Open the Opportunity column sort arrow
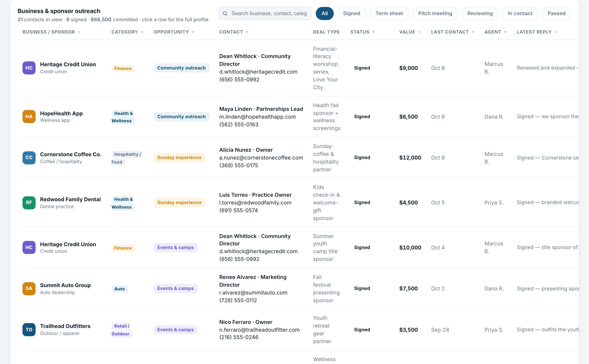Screen dimensions: 589x364 (193, 32)
